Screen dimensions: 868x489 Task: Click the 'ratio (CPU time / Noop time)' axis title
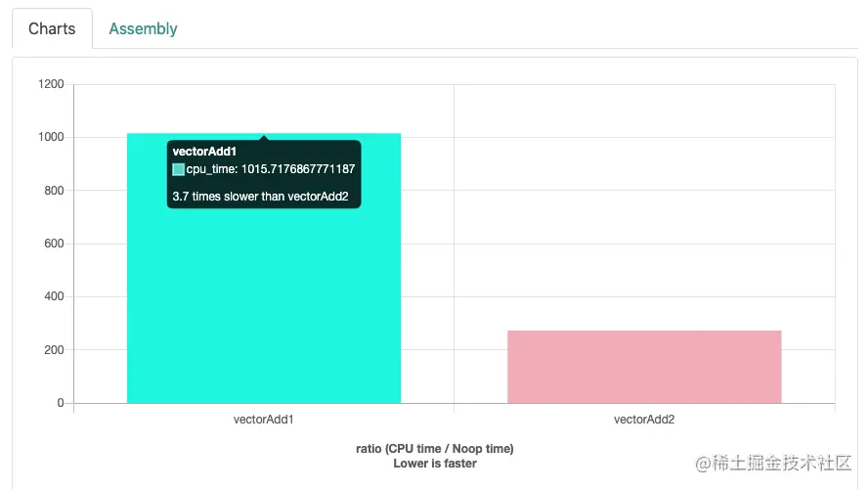[435, 449]
